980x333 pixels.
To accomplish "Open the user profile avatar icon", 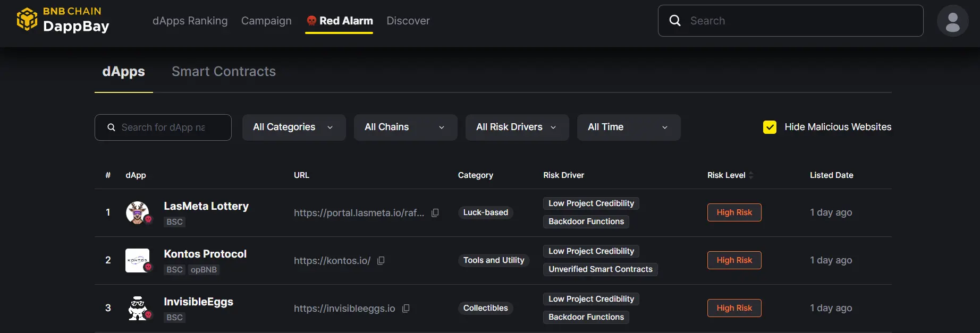I will pos(952,21).
